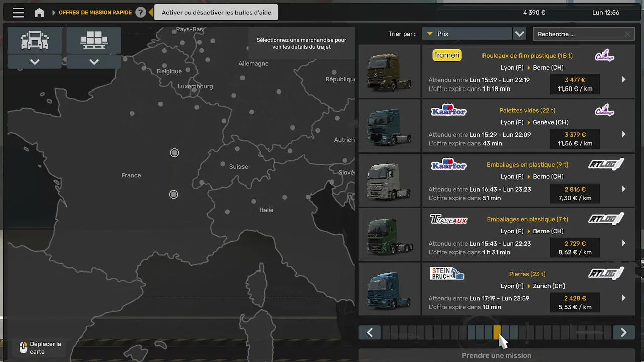Click the highlighted yellow page marker

[497, 332]
